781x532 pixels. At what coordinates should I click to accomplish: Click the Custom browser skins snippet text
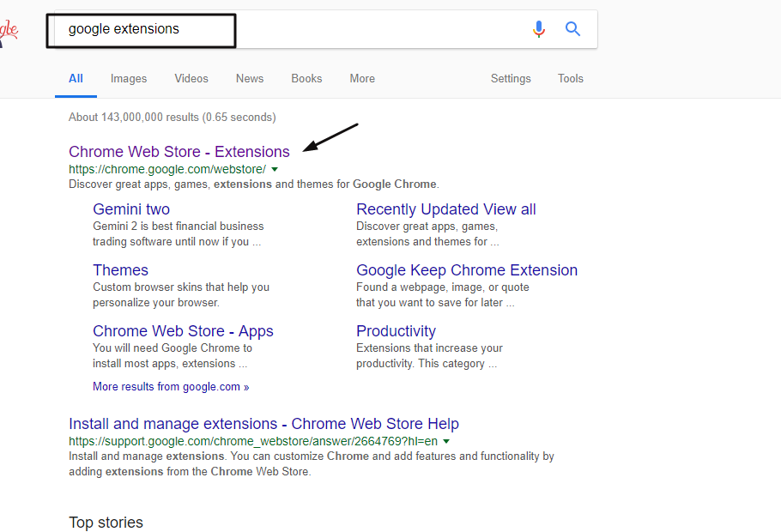[x=181, y=294]
